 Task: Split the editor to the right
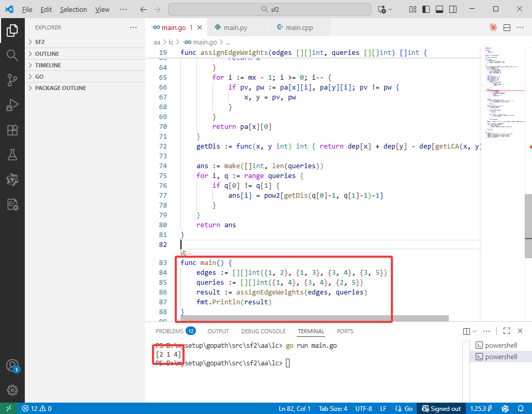point(507,27)
